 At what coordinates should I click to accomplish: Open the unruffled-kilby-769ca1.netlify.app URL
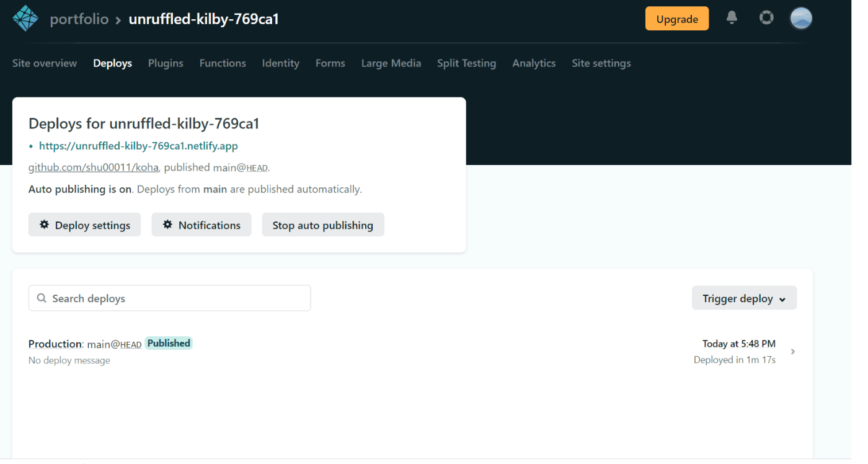click(x=138, y=146)
